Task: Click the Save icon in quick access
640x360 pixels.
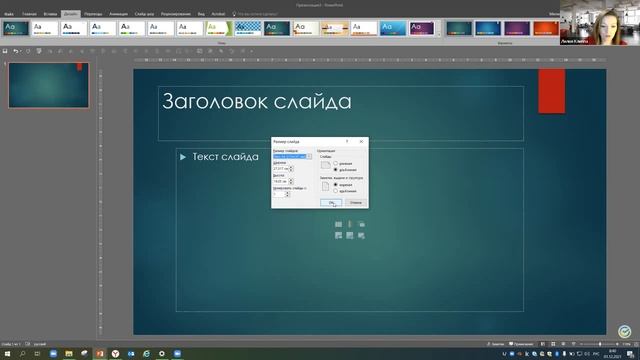Action: click(5, 51)
